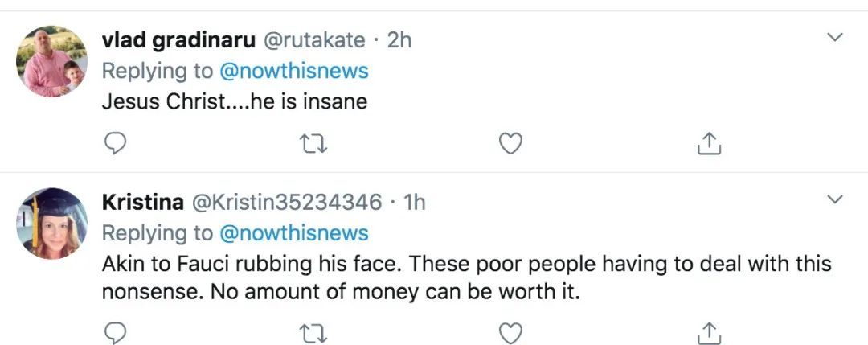Click the Kristina display name
Viewport: 868px width, 345px height.
[141, 202]
